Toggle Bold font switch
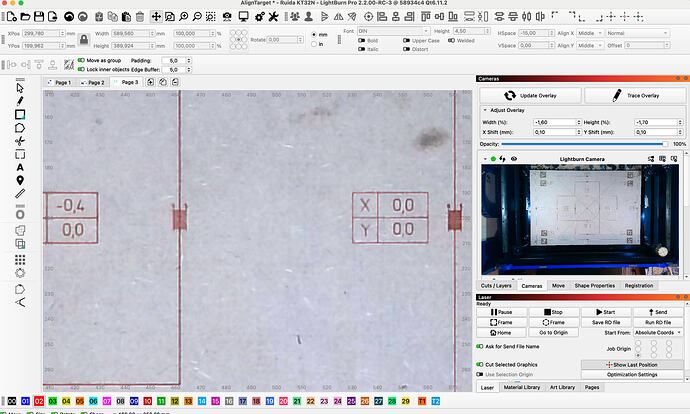Image resolution: width=690 pixels, height=414 pixels. tap(362, 40)
